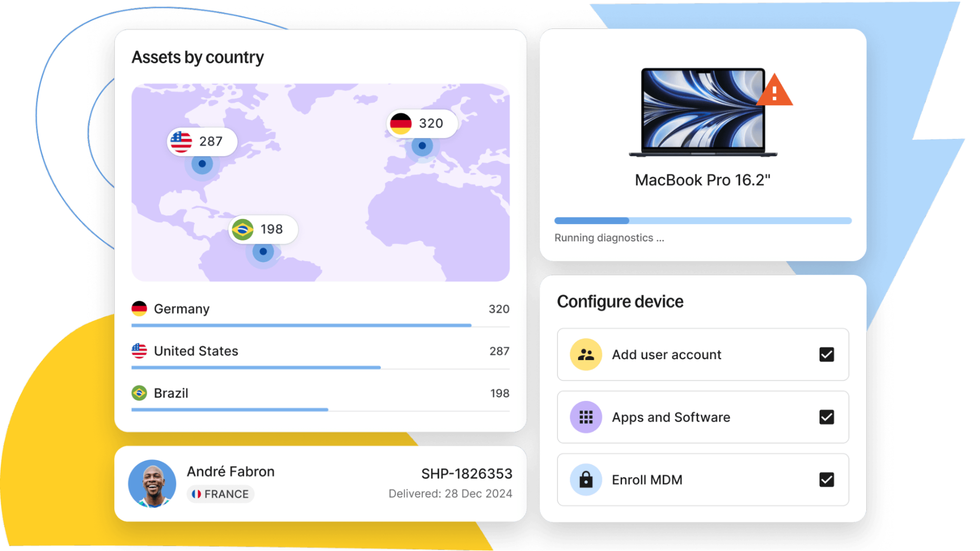Click the MacBook Pro laptop image
The height and width of the screenshot is (551, 980).
click(x=703, y=112)
